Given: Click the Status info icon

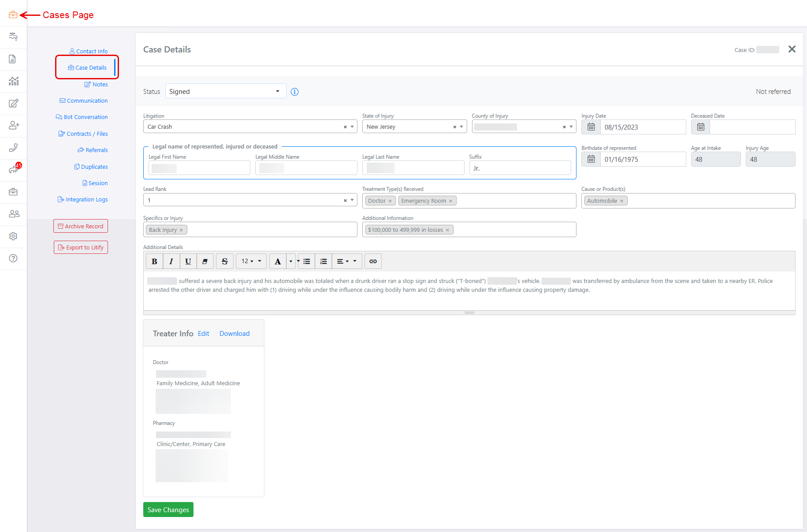Looking at the screenshot, I should [294, 92].
